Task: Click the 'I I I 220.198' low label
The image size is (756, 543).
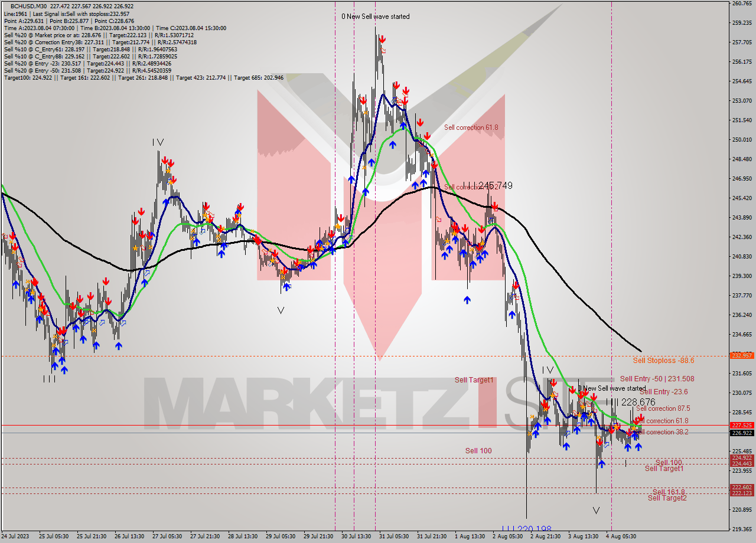Action: [526, 529]
